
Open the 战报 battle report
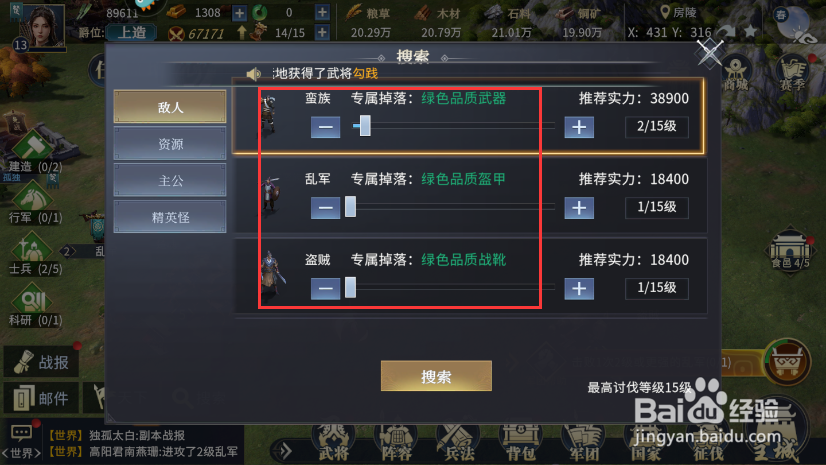point(42,362)
